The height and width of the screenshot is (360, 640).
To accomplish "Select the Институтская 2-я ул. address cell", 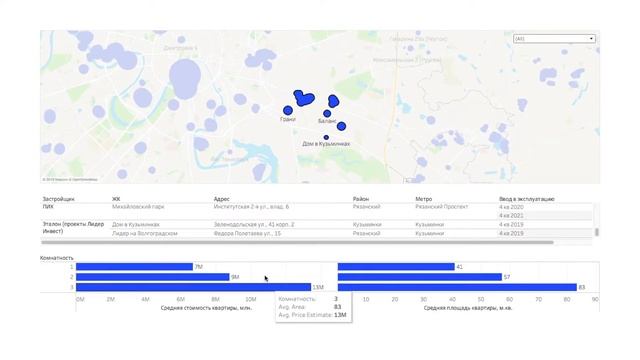I will pyautogui.click(x=251, y=207).
